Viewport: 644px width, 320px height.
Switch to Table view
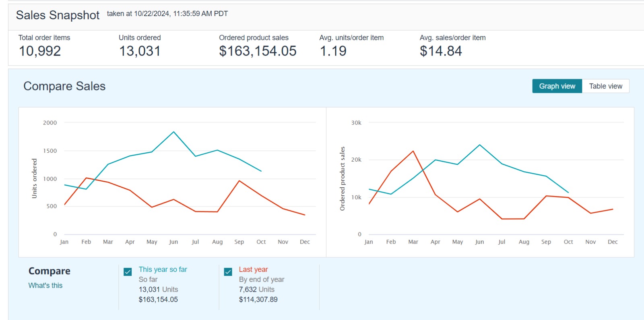coord(605,86)
